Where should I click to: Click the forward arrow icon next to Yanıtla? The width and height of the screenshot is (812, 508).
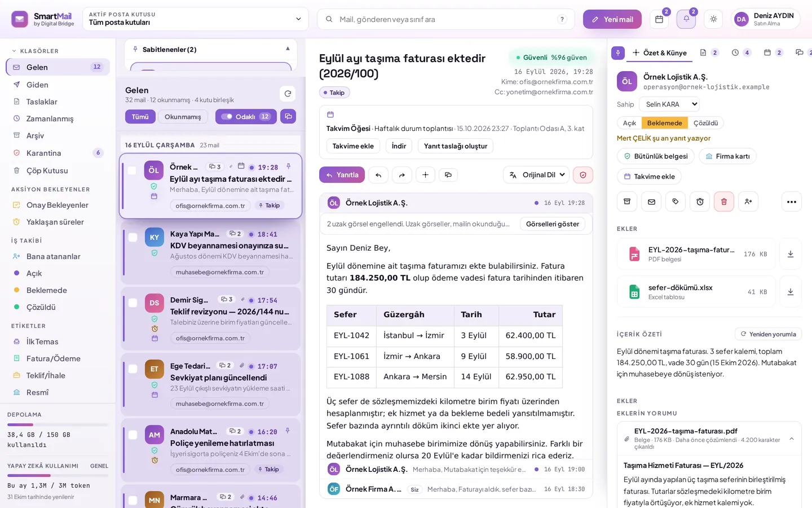[401, 175]
